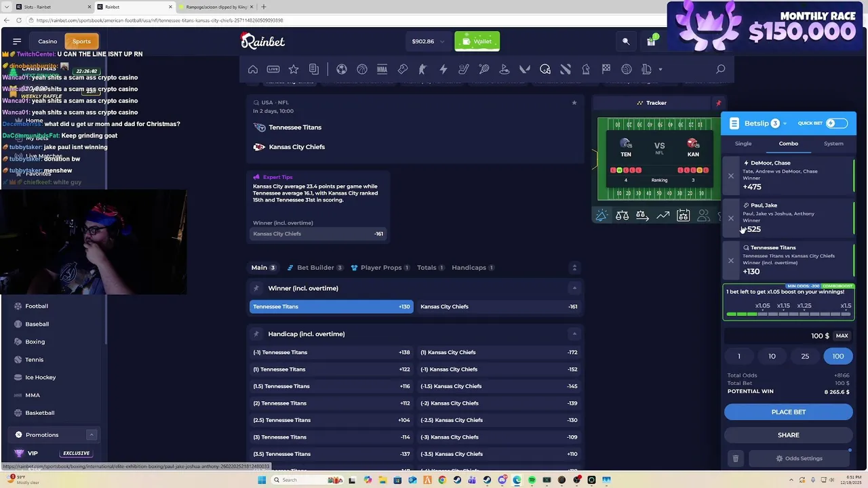Open the Handicaps markets tab

473,268
